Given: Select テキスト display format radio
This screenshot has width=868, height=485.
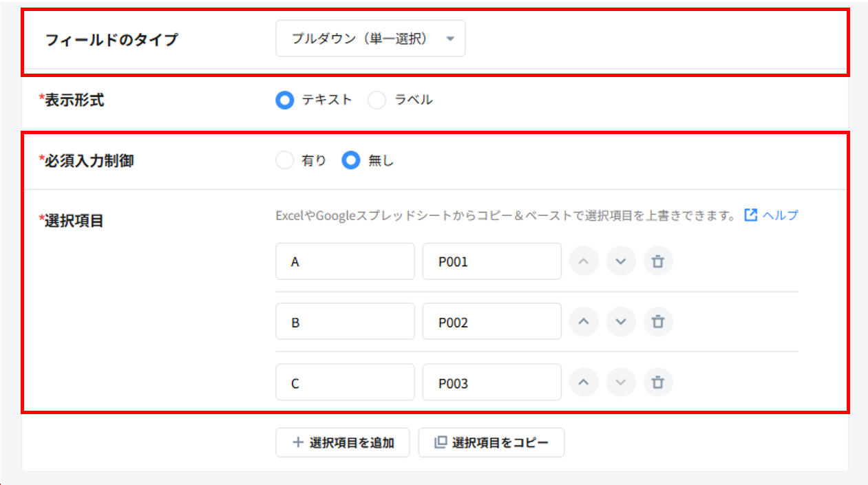Looking at the screenshot, I should pos(285,100).
